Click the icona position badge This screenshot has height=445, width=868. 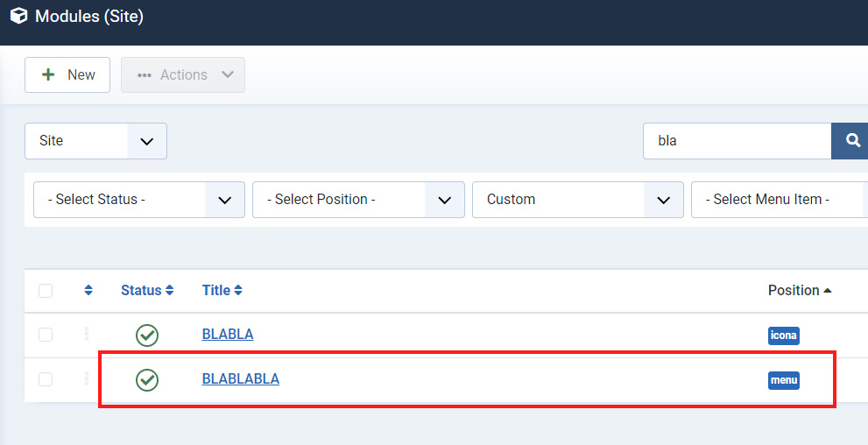pos(784,335)
